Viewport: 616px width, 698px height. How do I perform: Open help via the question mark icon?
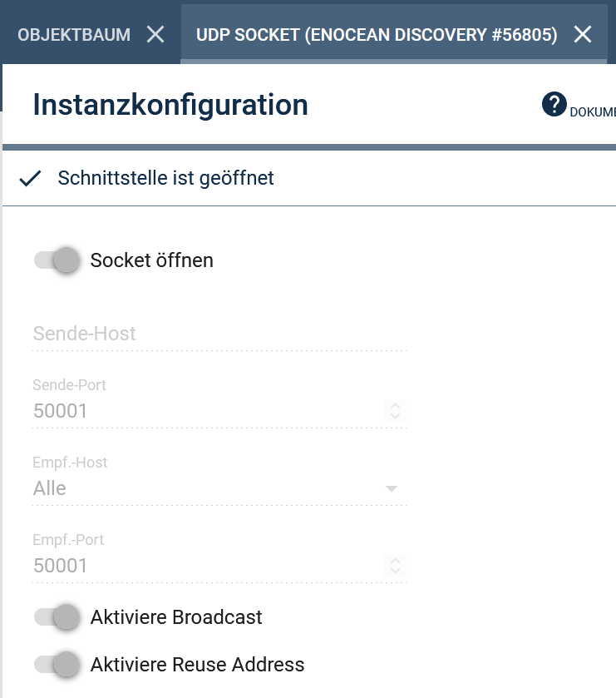coord(554,105)
